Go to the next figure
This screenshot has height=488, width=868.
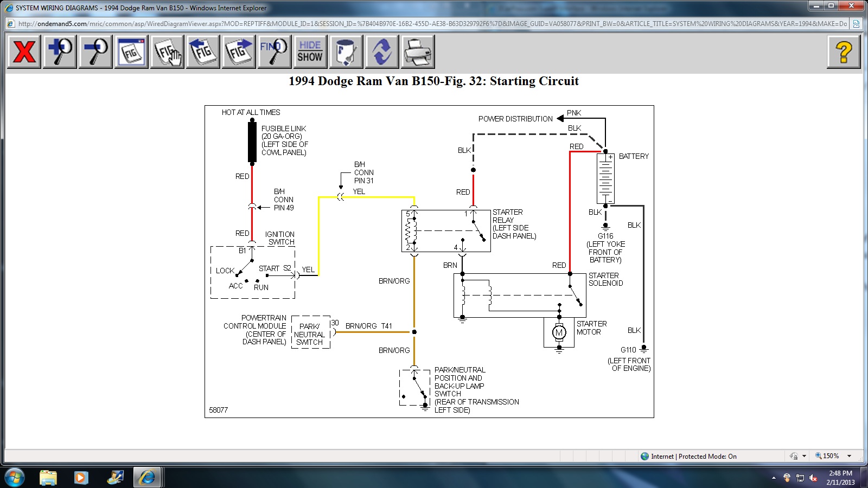[x=239, y=52]
